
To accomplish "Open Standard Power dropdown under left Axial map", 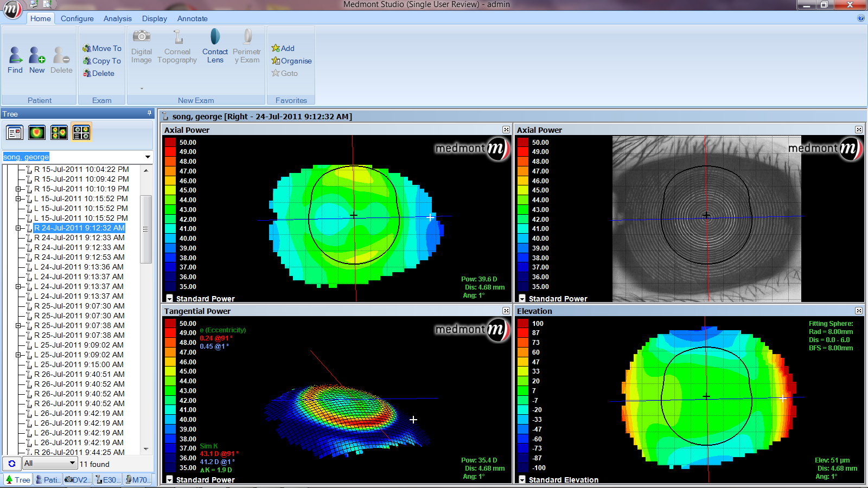I will 170,299.
